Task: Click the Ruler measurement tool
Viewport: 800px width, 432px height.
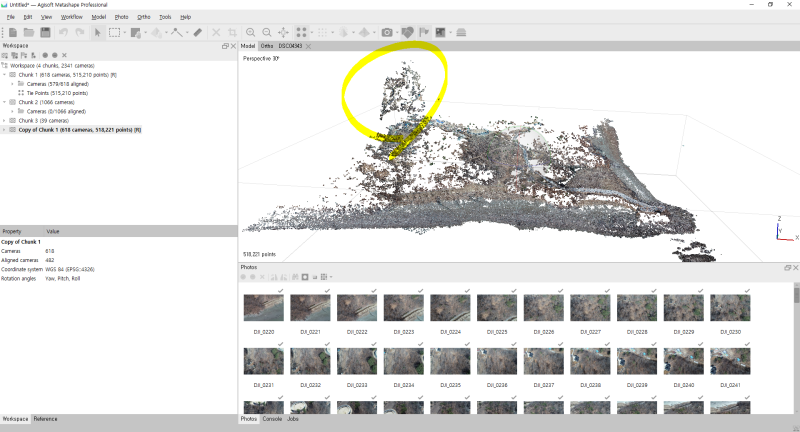Action: pyautogui.click(x=198, y=32)
